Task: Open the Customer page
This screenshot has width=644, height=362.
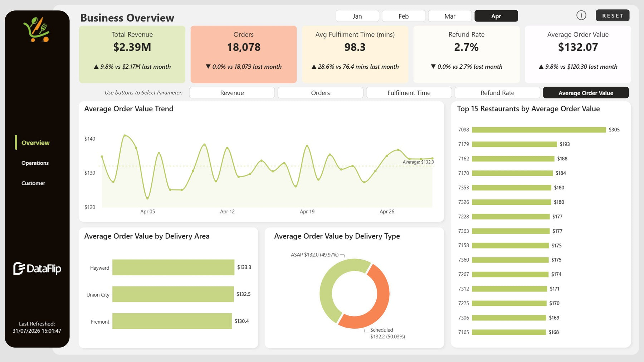Action: coord(33,183)
